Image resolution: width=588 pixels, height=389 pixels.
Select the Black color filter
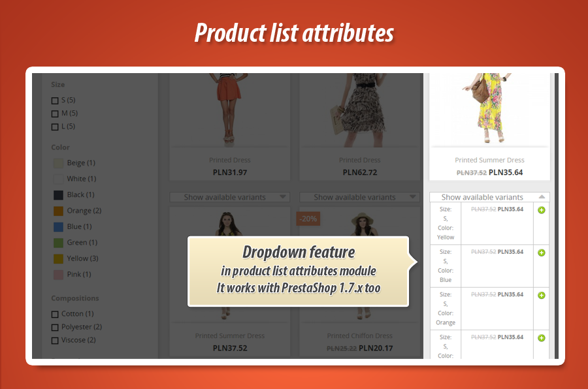click(57, 194)
